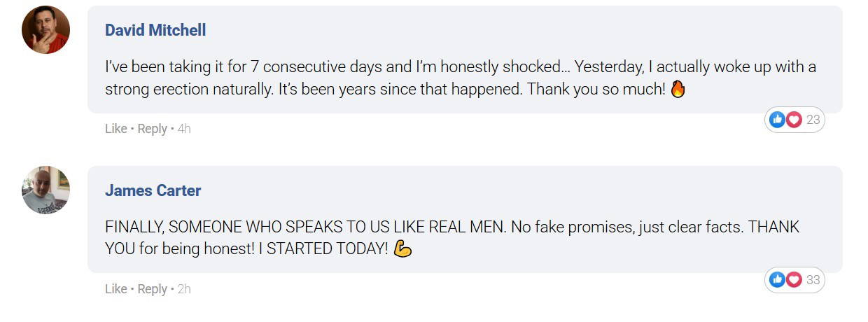Reply to David Mitchell's comment
Image resolution: width=868 pixels, height=322 pixels.
tap(152, 129)
